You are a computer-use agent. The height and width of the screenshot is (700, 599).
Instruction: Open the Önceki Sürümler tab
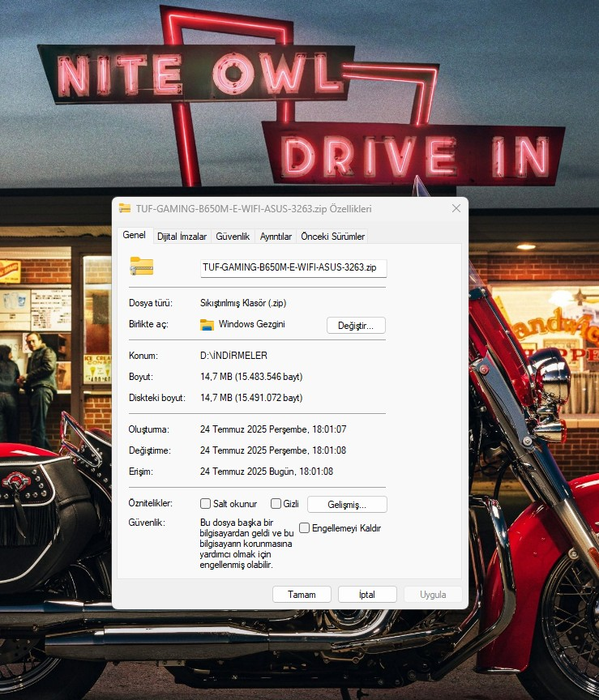[333, 237]
